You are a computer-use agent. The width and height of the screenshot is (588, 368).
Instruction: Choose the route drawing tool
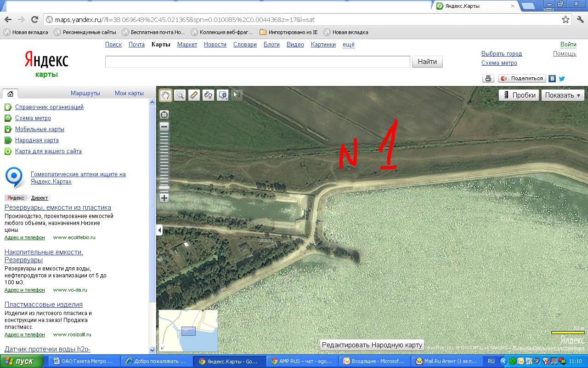tap(208, 95)
